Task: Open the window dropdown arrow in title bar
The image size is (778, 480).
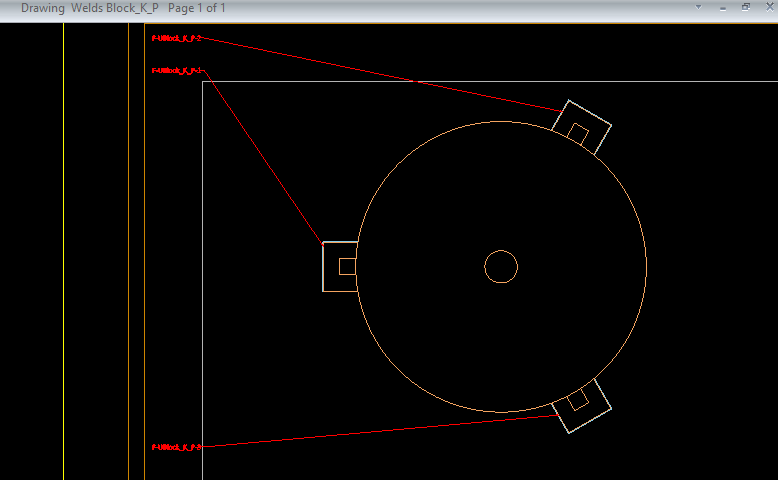Action: tap(699, 7)
